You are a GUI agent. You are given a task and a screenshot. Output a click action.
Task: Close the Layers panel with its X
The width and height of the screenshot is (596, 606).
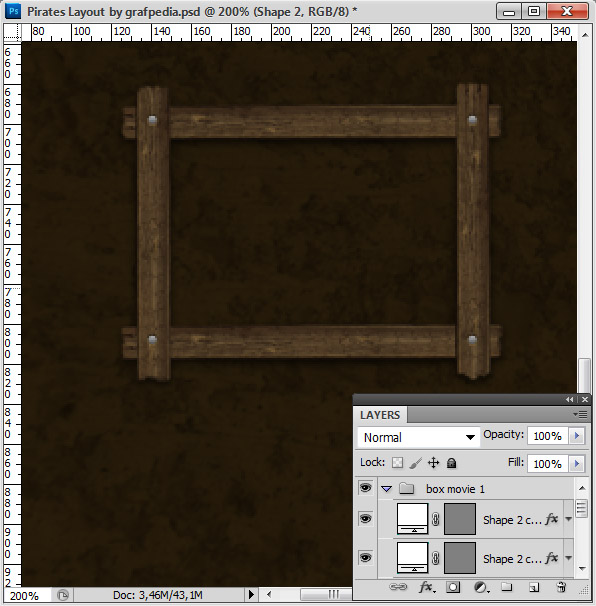tap(585, 400)
